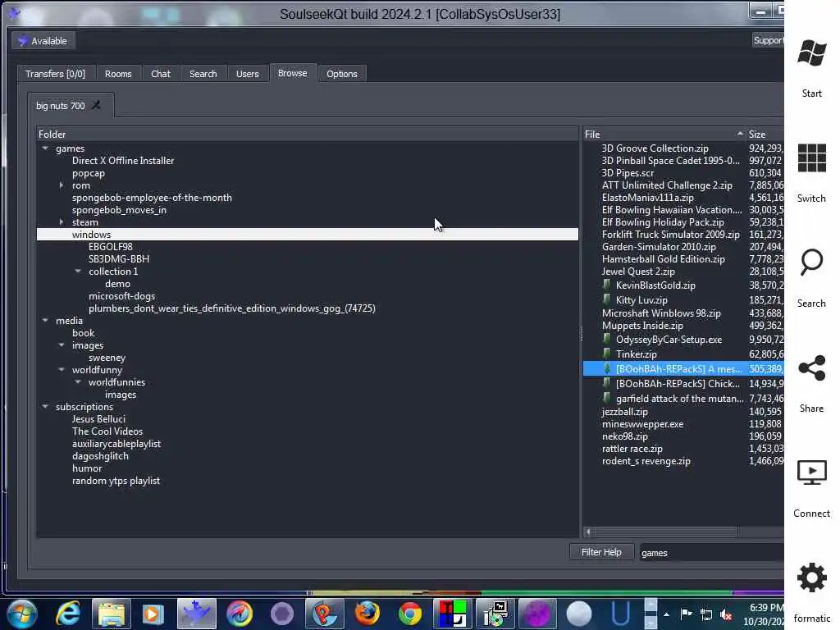
Task: Launch Internet Explorer from the taskbar
Action: (x=69, y=614)
